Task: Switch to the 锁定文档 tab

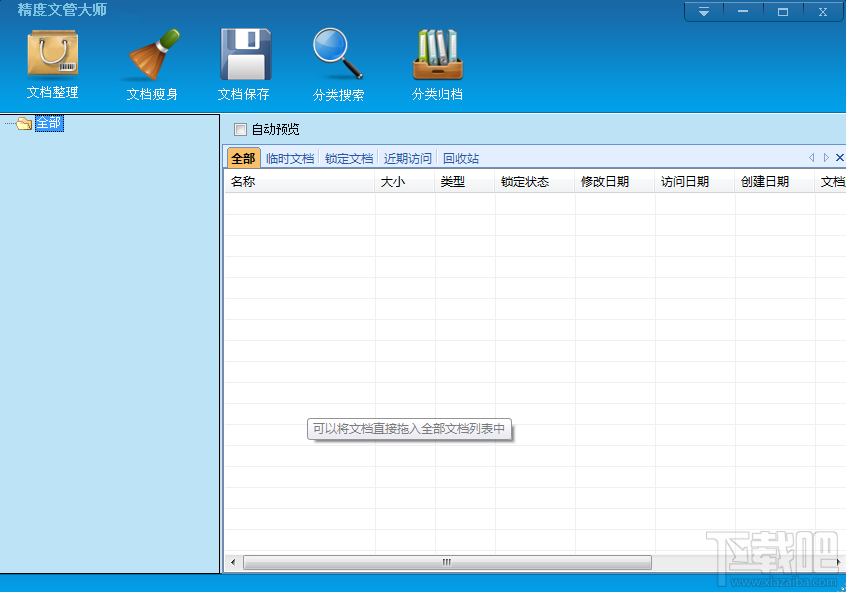Action: 349,158
